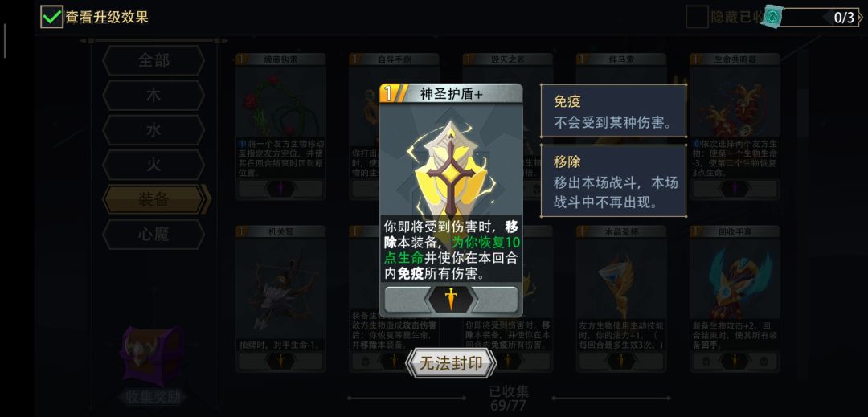Select the 全部 category tab

click(154, 60)
